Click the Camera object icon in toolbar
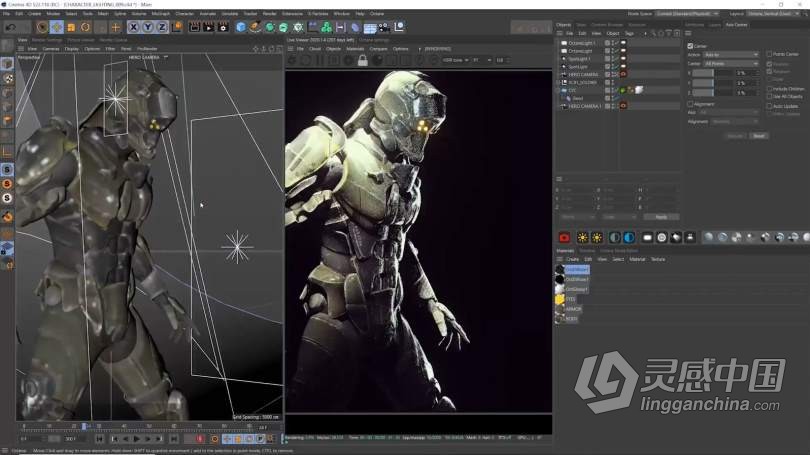This screenshot has height=455, width=810. point(384,27)
